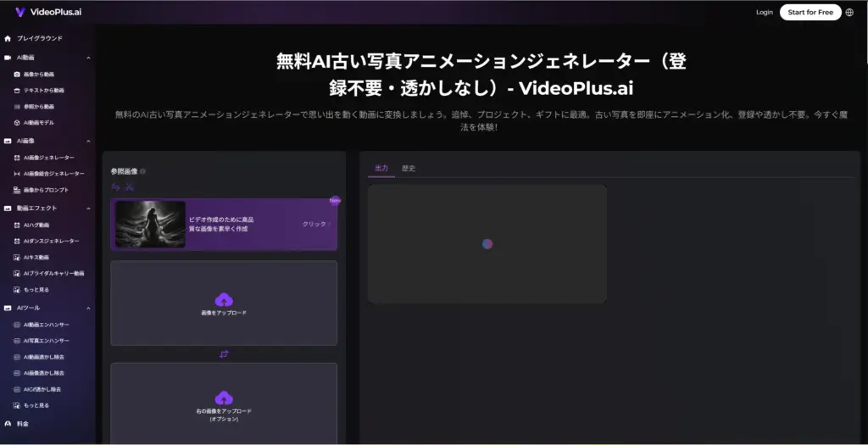The height and width of the screenshot is (445, 868).
Task: Click the merge icon beside AI画像結合ジェネレーター
Action: pos(17,174)
